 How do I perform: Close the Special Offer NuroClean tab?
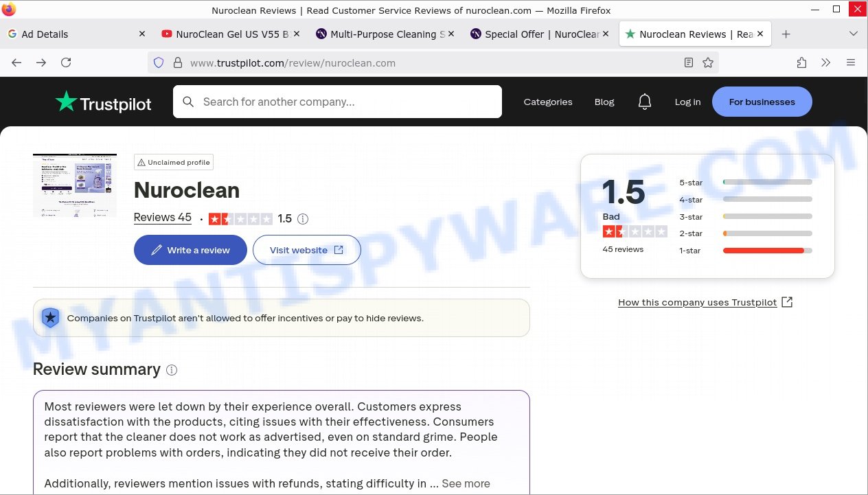pos(606,34)
